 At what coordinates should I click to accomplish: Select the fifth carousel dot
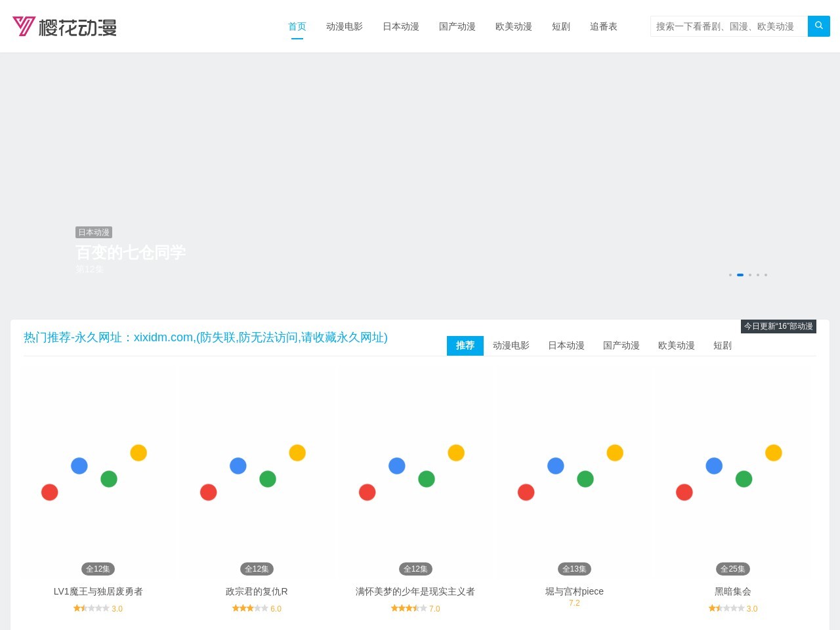766,275
